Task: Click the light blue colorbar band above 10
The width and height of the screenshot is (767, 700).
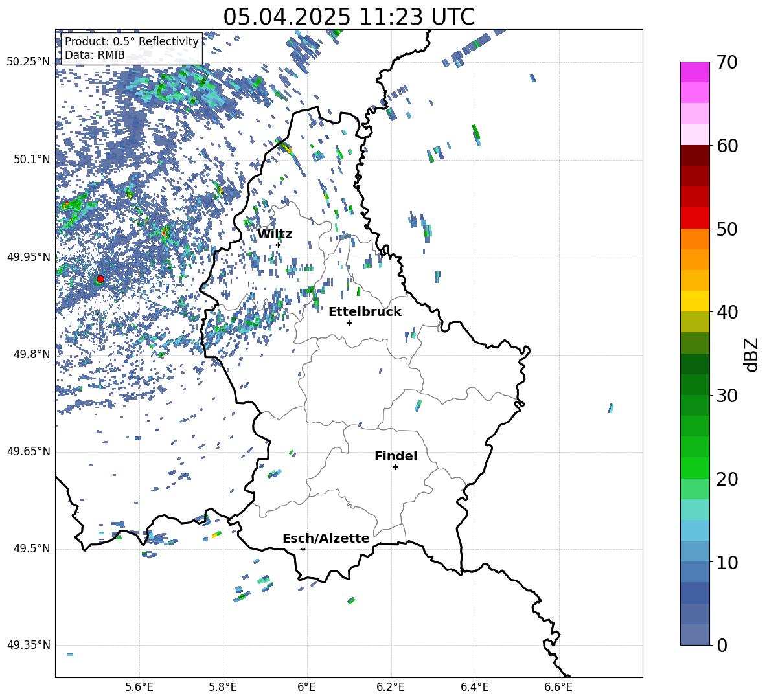Action: tap(694, 530)
